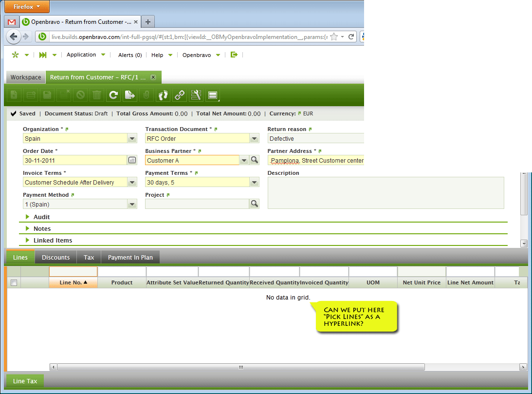Click the Alerts (0) link
Screen dimensions: 532x394
pyautogui.click(x=130, y=55)
